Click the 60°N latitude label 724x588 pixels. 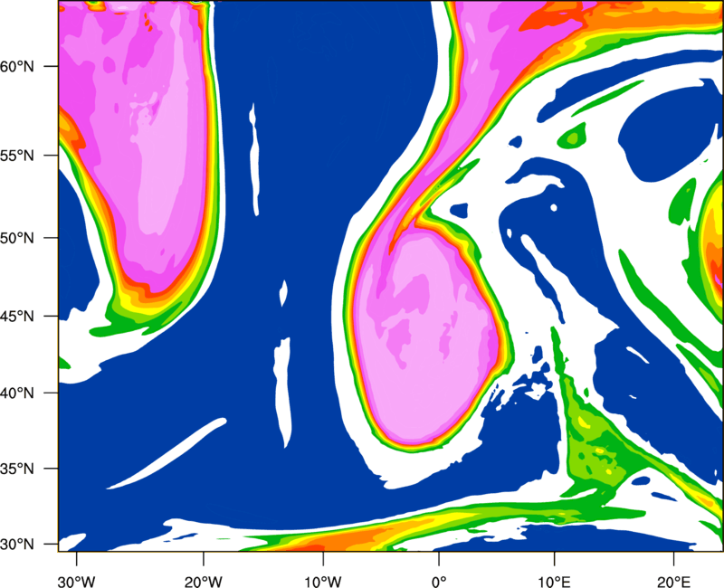pyautogui.click(x=17, y=66)
